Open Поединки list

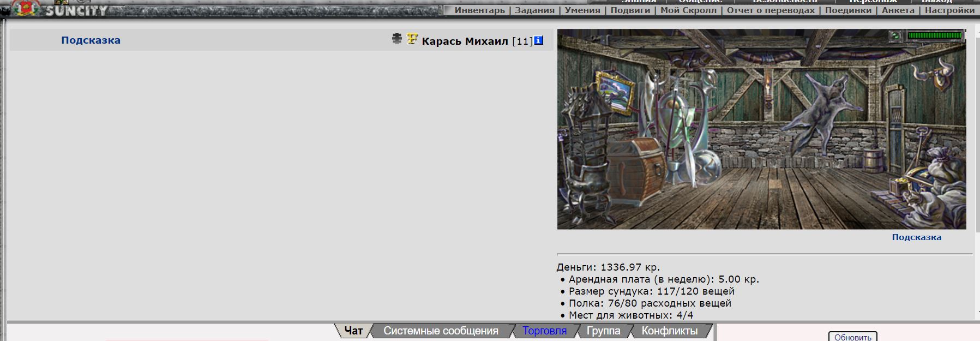(848, 10)
